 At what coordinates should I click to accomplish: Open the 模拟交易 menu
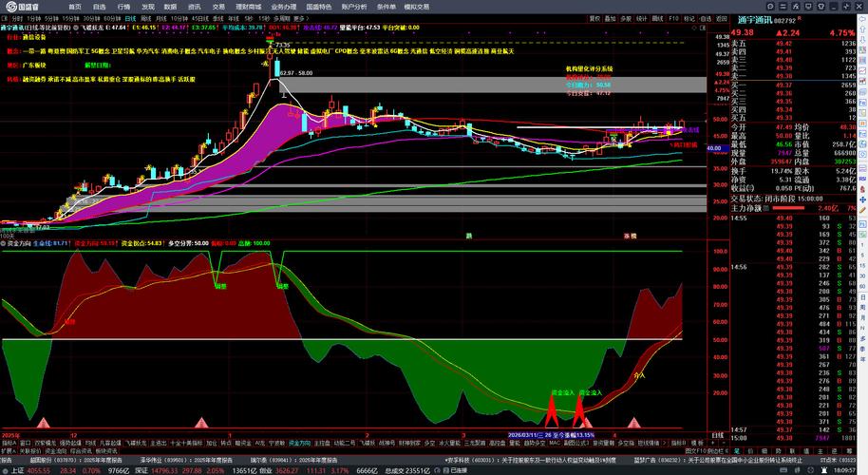pyautogui.click(x=416, y=7)
